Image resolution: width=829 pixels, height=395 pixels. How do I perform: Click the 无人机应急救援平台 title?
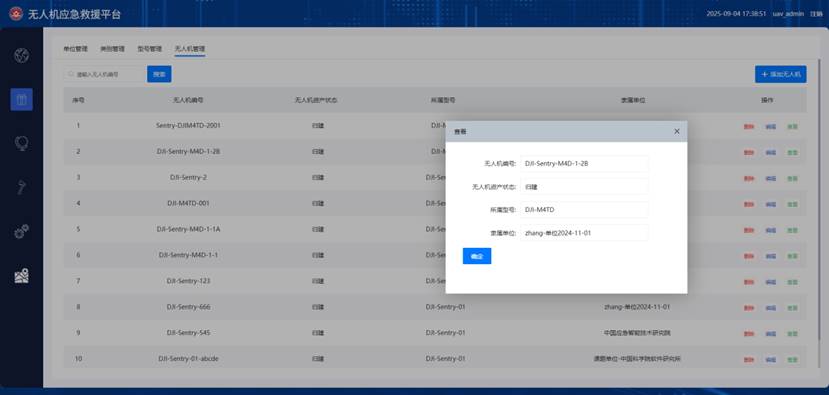(x=75, y=14)
